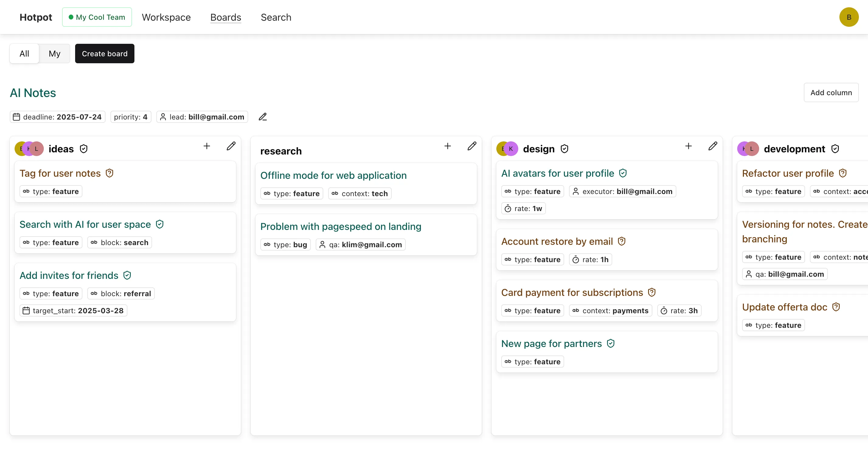Edit board properties pencil icon
Viewport: 868px width, 461px height.
point(262,117)
